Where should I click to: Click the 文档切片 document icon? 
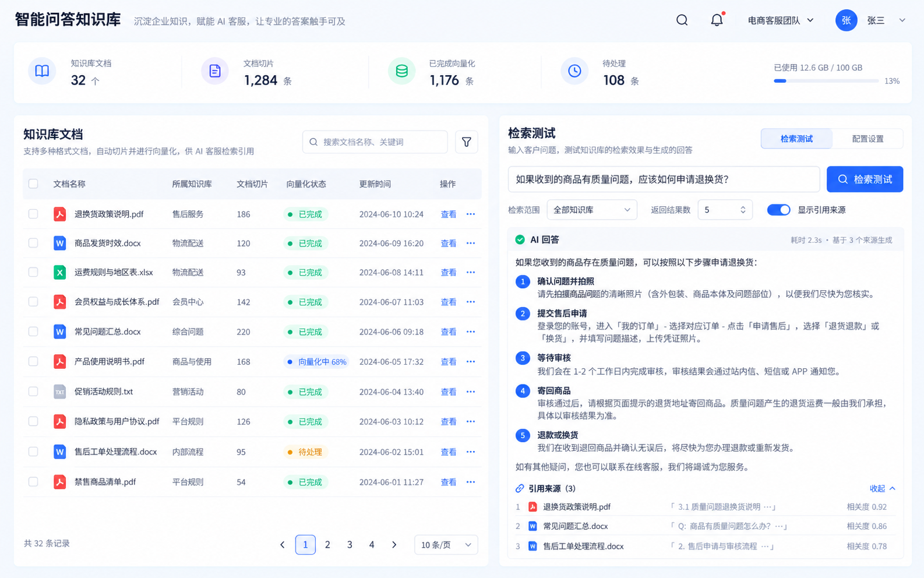click(x=215, y=71)
